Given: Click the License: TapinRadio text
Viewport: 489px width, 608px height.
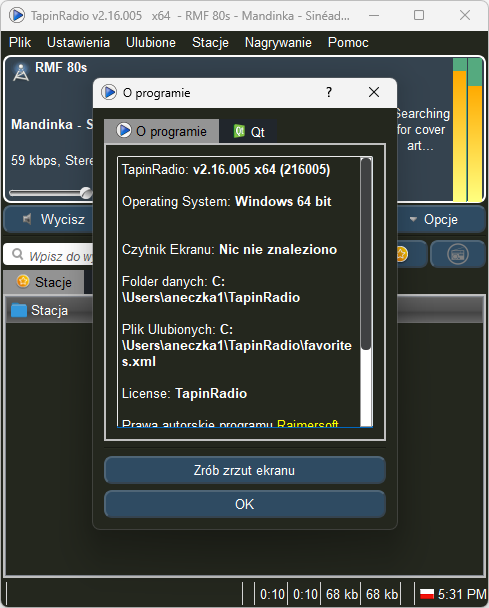Looking at the screenshot, I should [185, 393].
